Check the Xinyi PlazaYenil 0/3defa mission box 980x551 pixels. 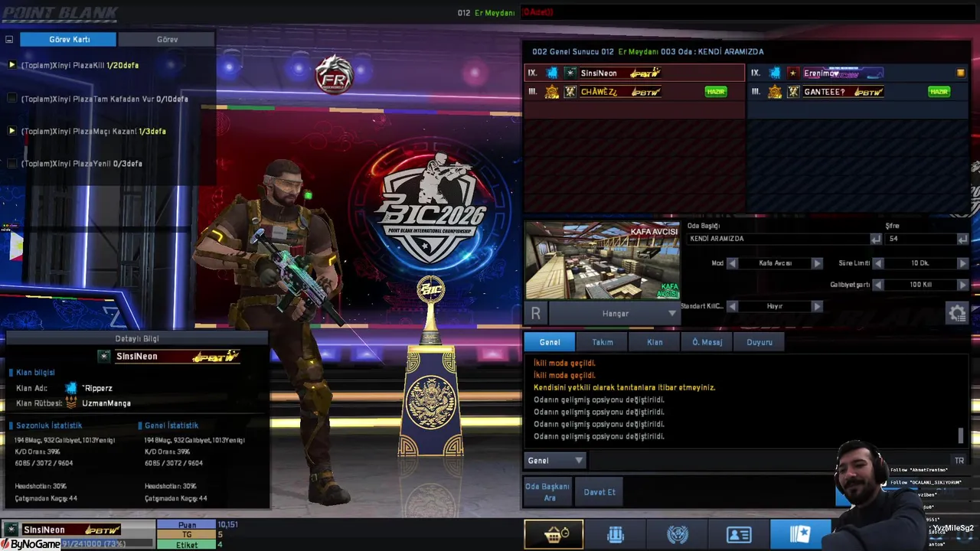tap(11, 163)
